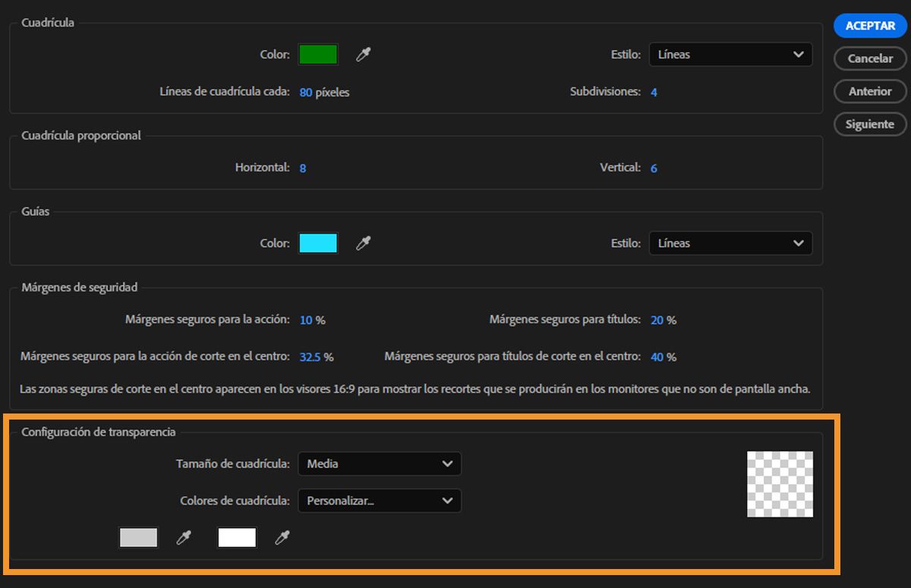Image resolution: width=911 pixels, height=588 pixels.
Task: Expand the Tamaño de cuadrícula dropdown
Action: pos(380,464)
